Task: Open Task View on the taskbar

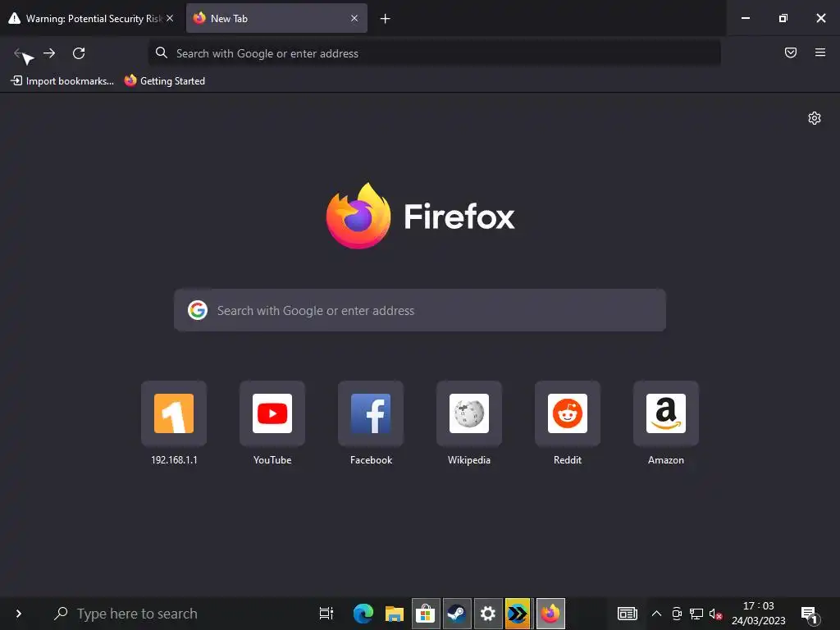Action: [x=326, y=614]
